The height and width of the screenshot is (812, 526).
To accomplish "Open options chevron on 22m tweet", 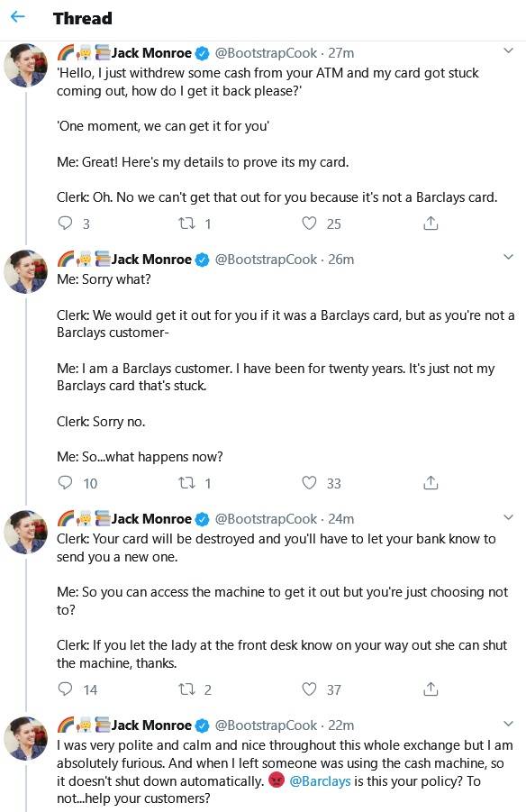I will 508,724.
